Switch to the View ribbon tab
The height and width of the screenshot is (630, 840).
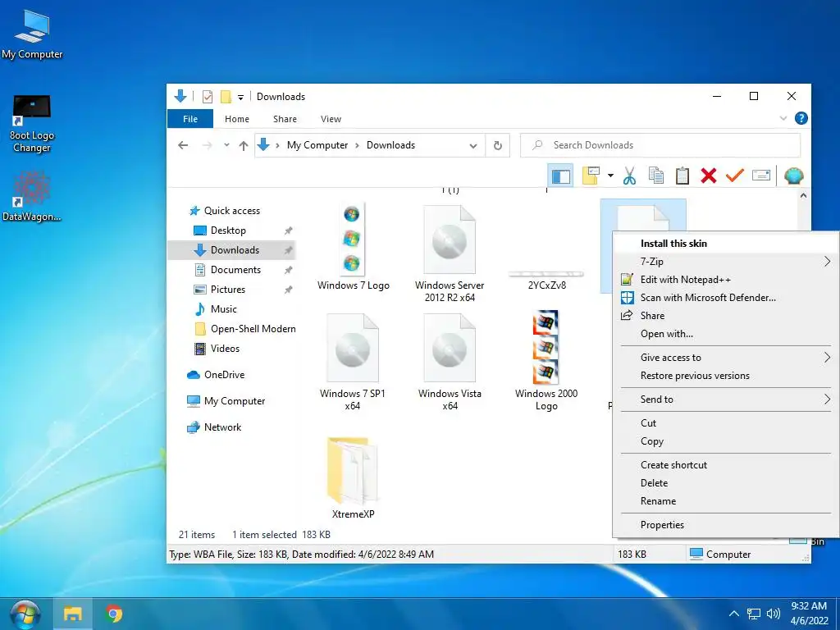tap(331, 119)
